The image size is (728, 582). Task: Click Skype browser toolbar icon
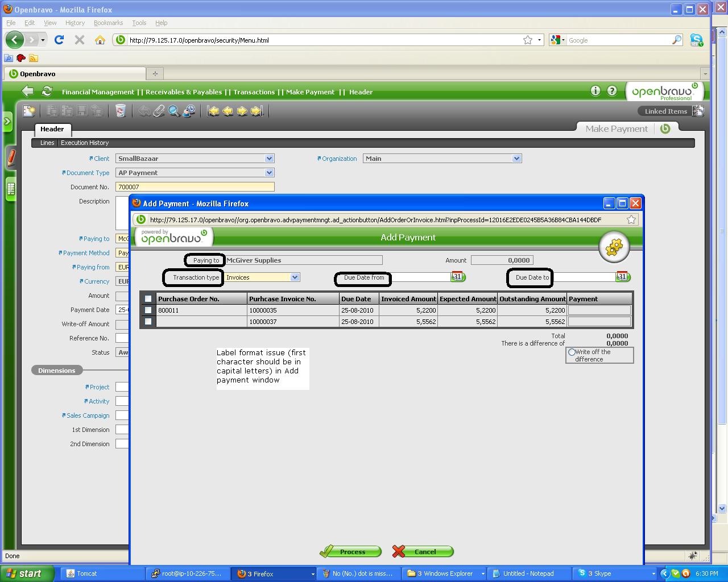pos(696,40)
